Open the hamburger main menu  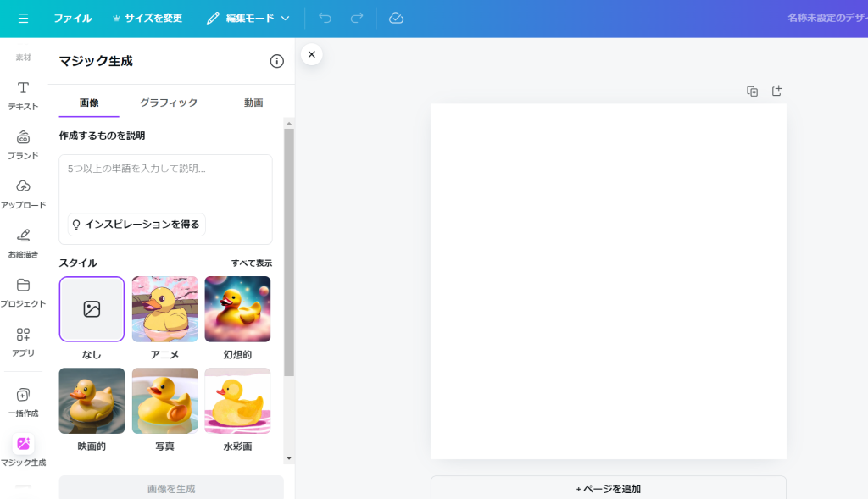23,18
